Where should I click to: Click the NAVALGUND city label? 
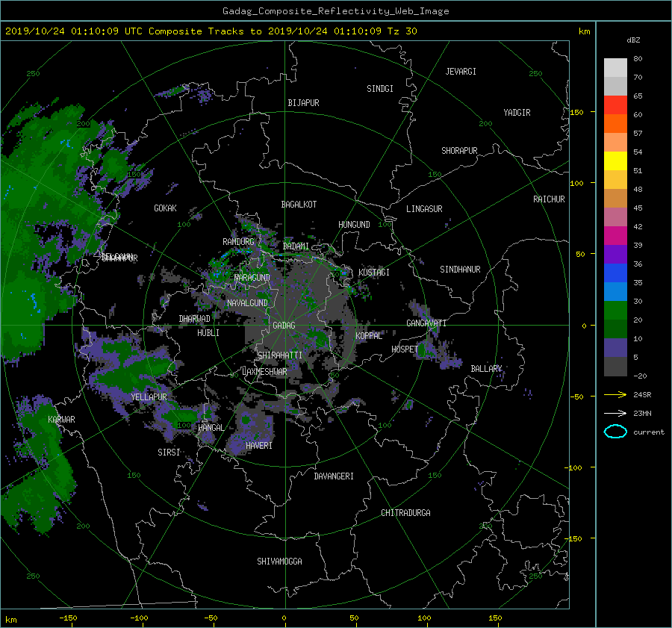pyautogui.click(x=247, y=303)
